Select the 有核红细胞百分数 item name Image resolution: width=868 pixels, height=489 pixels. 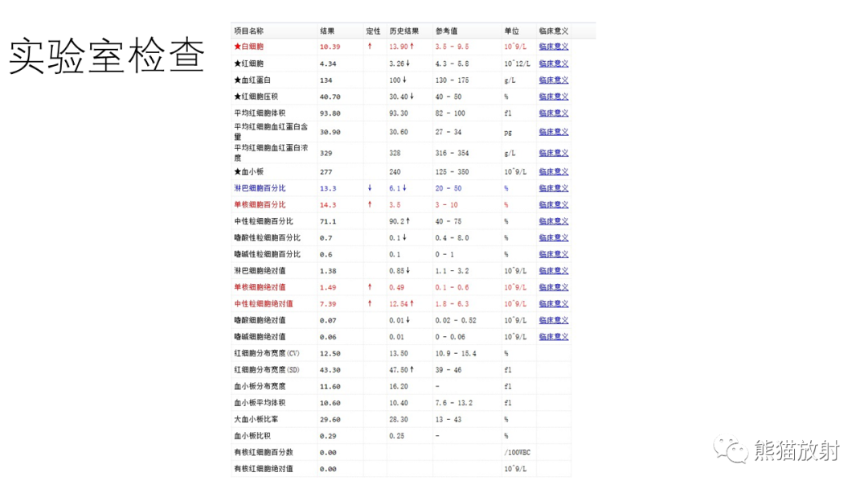(264, 453)
